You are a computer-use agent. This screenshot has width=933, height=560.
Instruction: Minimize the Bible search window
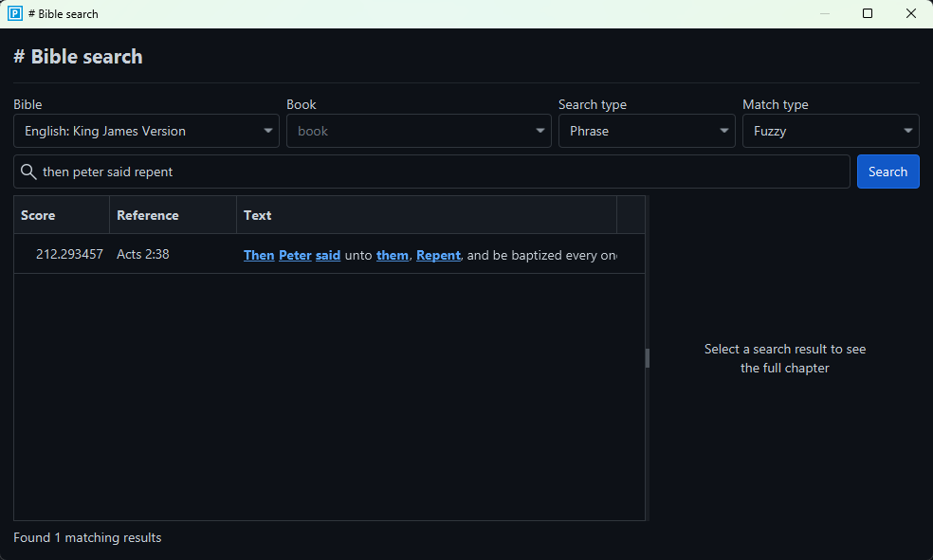click(824, 14)
